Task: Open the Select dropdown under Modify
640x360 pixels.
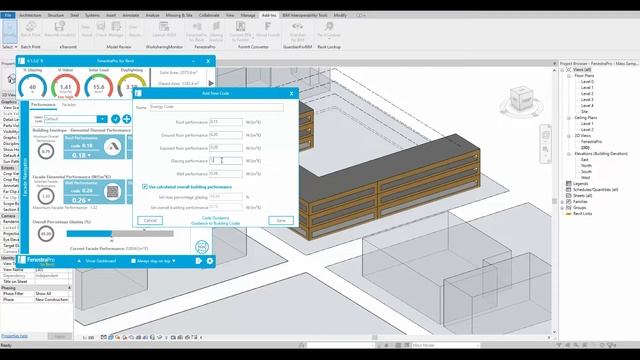Action: pos(9,47)
